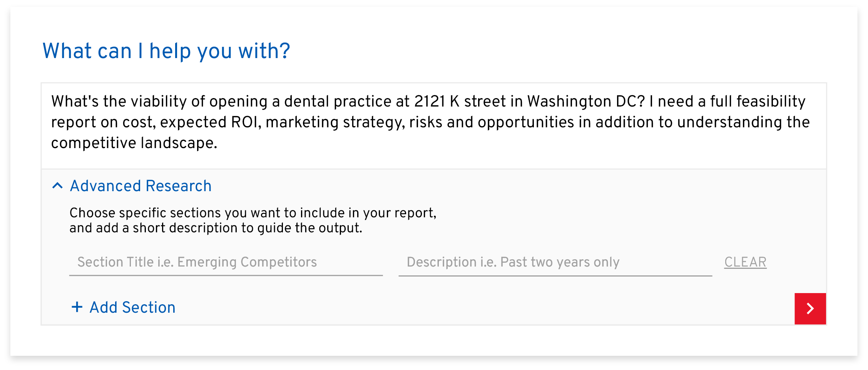Submit the query with red arrow button
868x370 pixels.
(x=810, y=308)
